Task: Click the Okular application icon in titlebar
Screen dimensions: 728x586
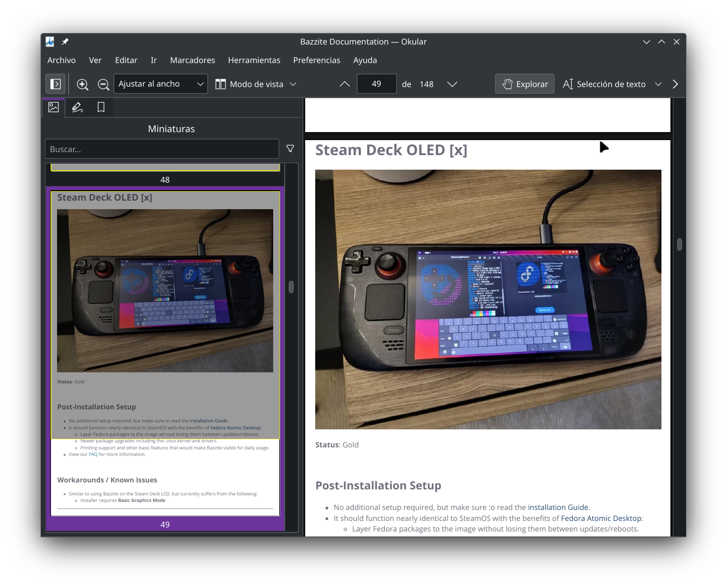Action: point(50,42)
